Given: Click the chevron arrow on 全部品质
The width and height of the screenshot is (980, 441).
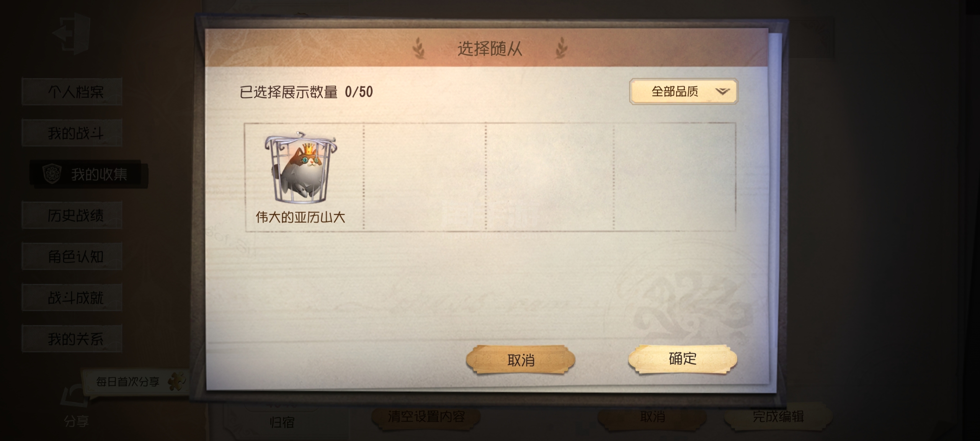Looking at the screenshot, I should pos(722,91).
